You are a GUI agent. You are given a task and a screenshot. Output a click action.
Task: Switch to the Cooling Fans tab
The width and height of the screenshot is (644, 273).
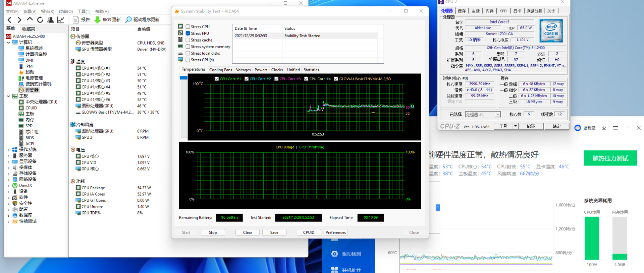click(220, 70)
